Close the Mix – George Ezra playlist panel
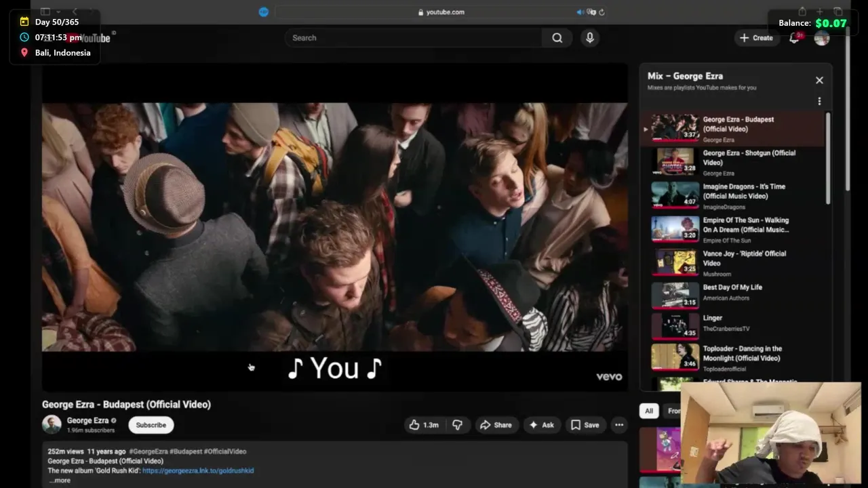The image size is (868, 488). point(819,80)
